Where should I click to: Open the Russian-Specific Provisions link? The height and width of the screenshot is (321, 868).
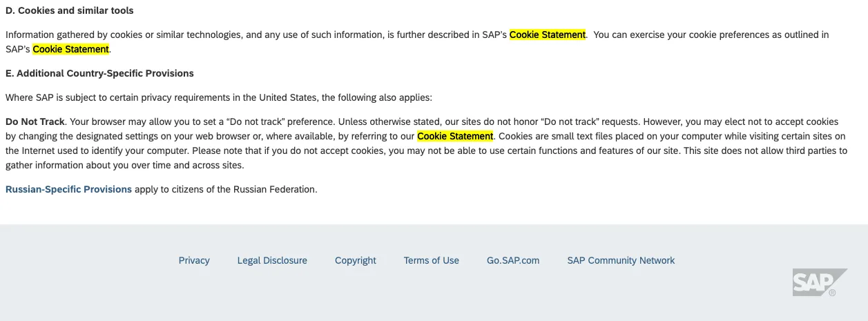point(68,189)
